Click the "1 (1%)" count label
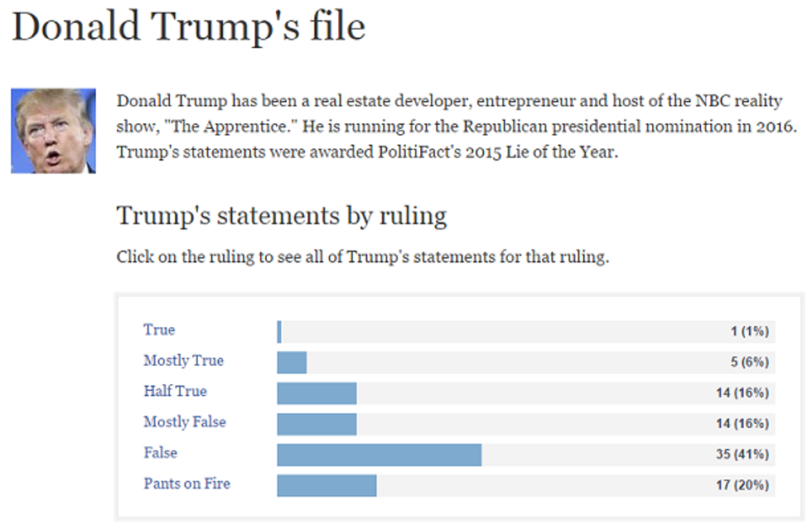The width and height of the screenshot is (812, 529). coord(749,332)
